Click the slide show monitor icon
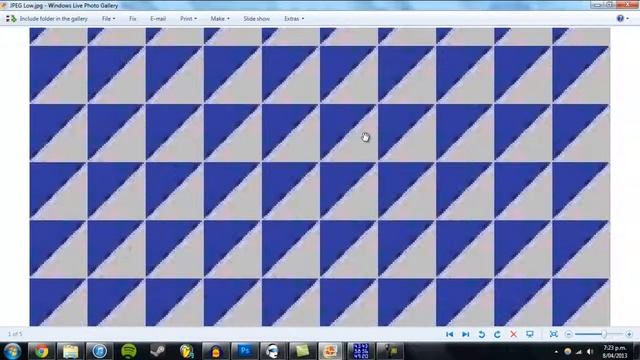Screen dimensions: 640x360 [530, 334]
